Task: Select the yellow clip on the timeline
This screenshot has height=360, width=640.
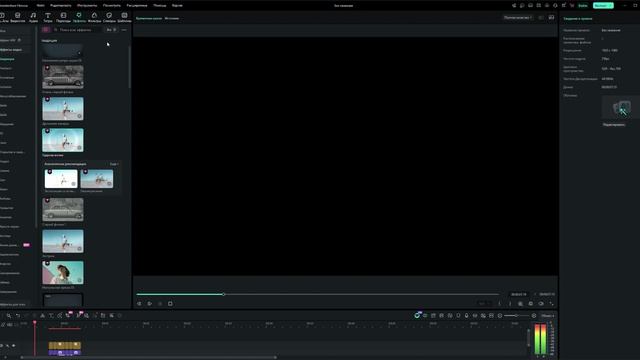Action: [64, 345]
